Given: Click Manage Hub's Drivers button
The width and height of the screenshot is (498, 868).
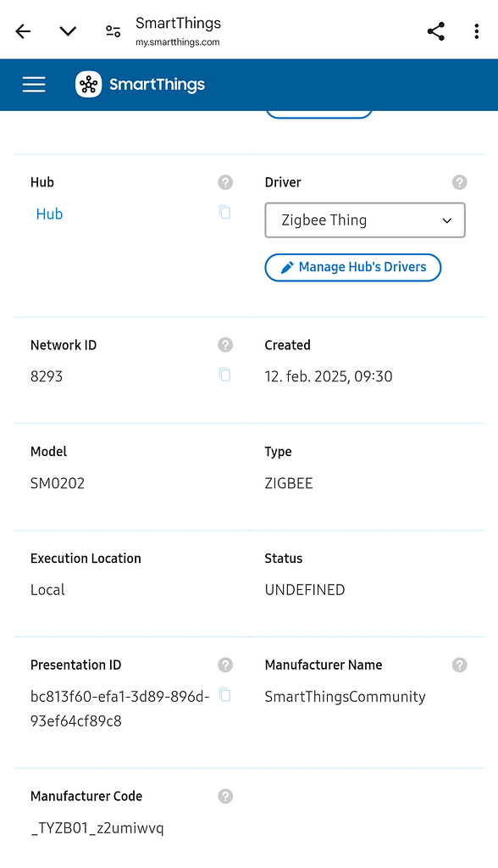Looking at the screenshot, I should pos(352,267).
